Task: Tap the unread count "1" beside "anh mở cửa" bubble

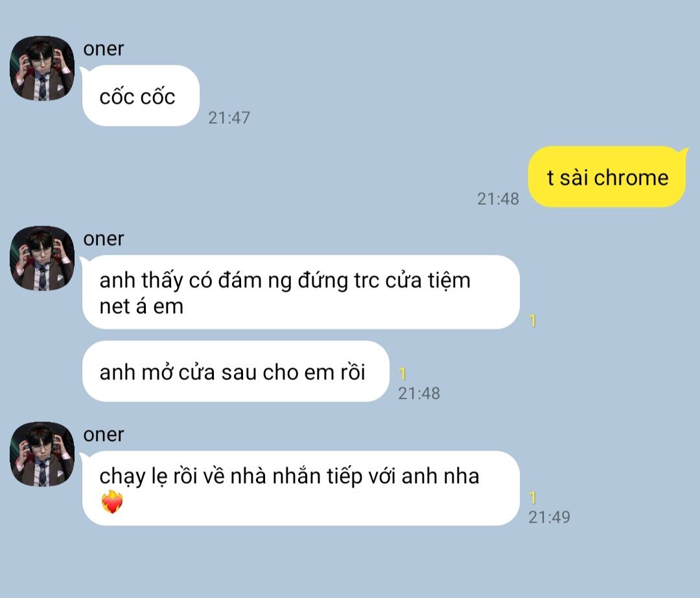Action: 402,374
